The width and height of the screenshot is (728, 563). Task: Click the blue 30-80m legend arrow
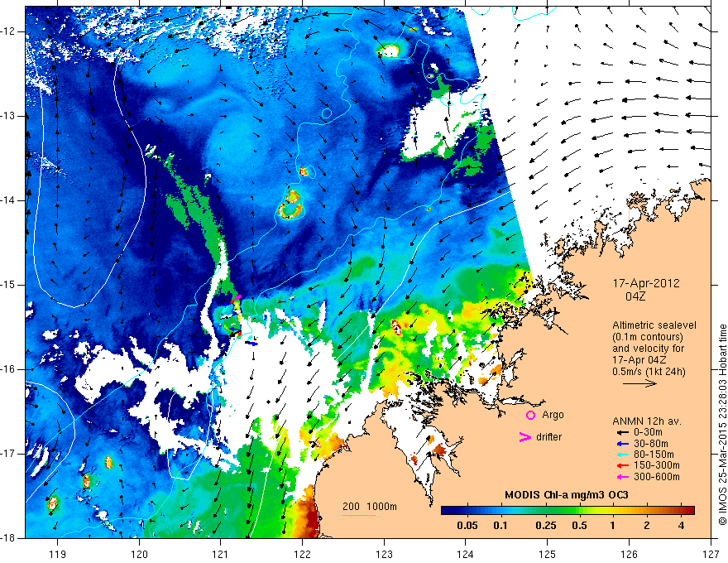click(621, 443)
